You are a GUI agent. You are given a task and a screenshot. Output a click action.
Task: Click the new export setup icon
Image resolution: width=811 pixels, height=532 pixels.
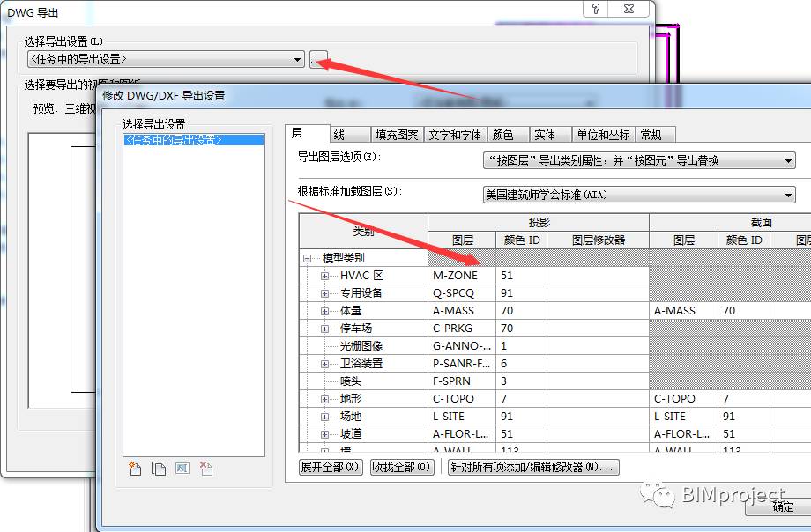pos(135,469)
